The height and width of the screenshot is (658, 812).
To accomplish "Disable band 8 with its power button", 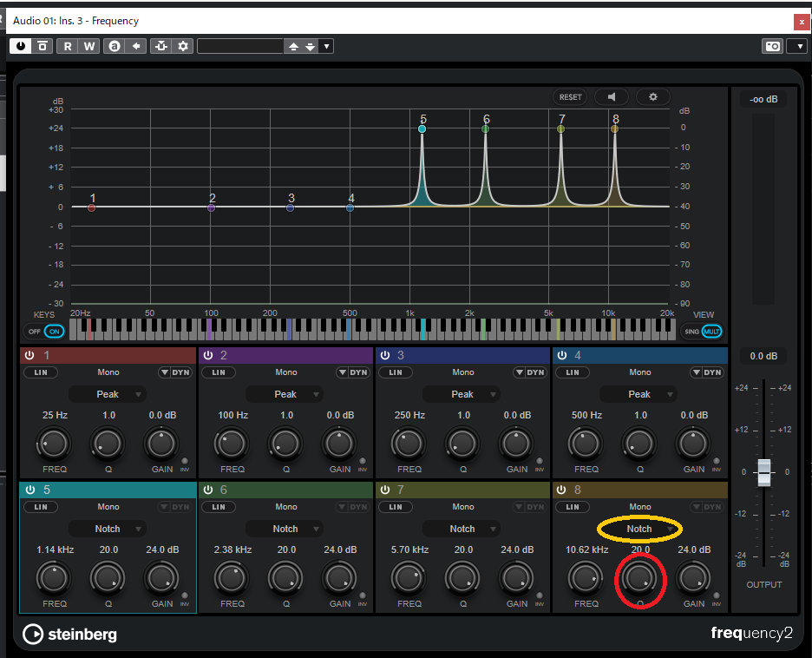I will (x=562, y=490).
